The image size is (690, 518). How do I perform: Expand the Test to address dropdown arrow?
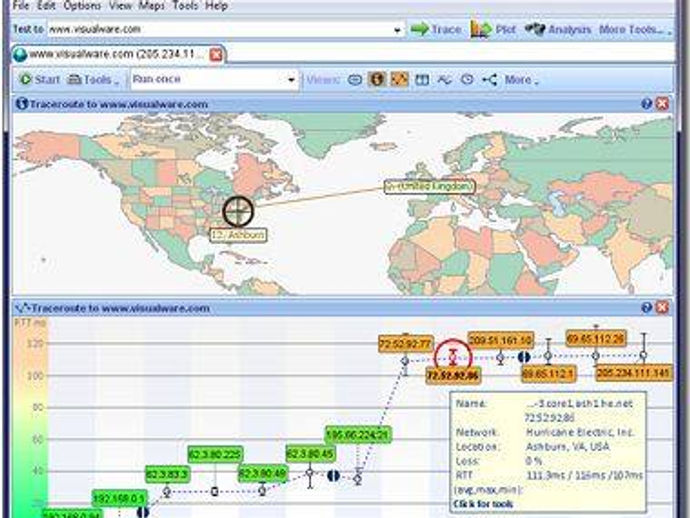(397, 30)
